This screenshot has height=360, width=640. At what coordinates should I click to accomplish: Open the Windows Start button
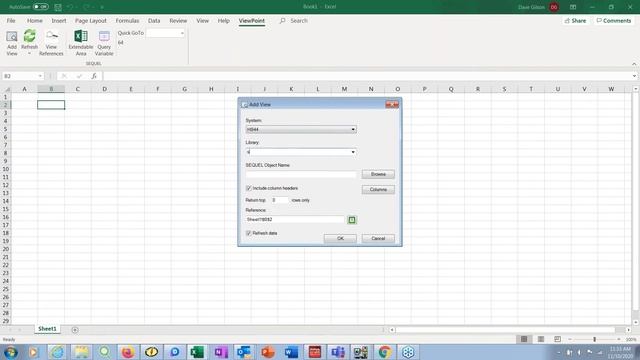coord(11,352)
